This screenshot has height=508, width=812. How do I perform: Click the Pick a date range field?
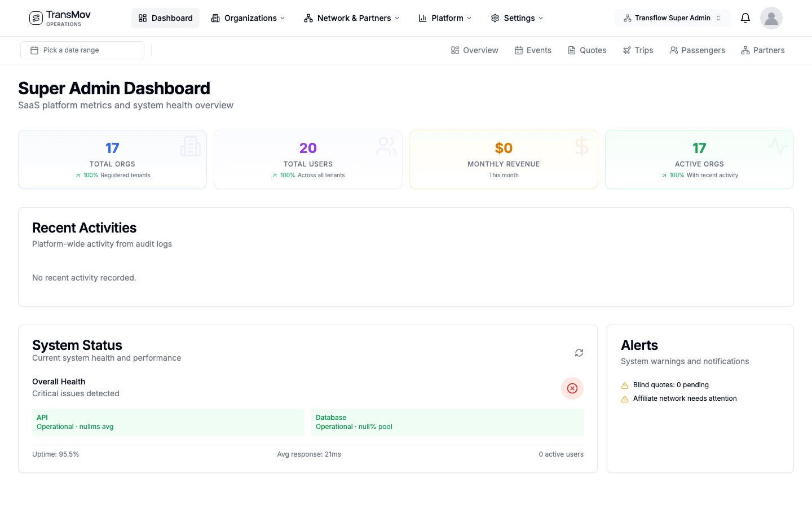click(82, 50)
